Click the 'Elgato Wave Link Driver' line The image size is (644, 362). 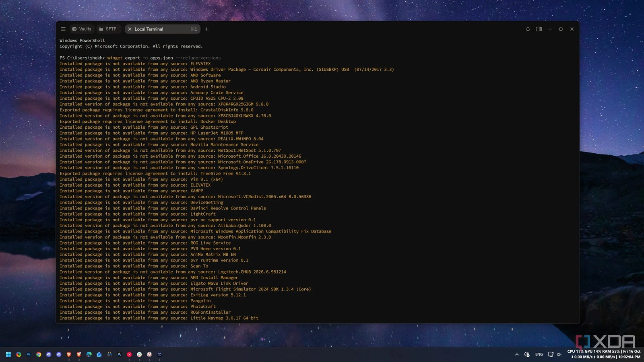tap(154, 284)
